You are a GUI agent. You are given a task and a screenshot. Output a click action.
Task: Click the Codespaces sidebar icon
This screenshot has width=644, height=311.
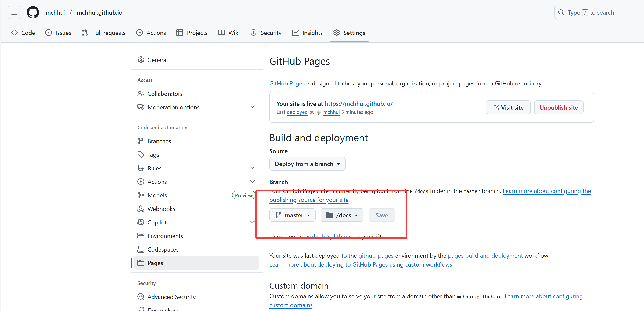coord(141,249)
